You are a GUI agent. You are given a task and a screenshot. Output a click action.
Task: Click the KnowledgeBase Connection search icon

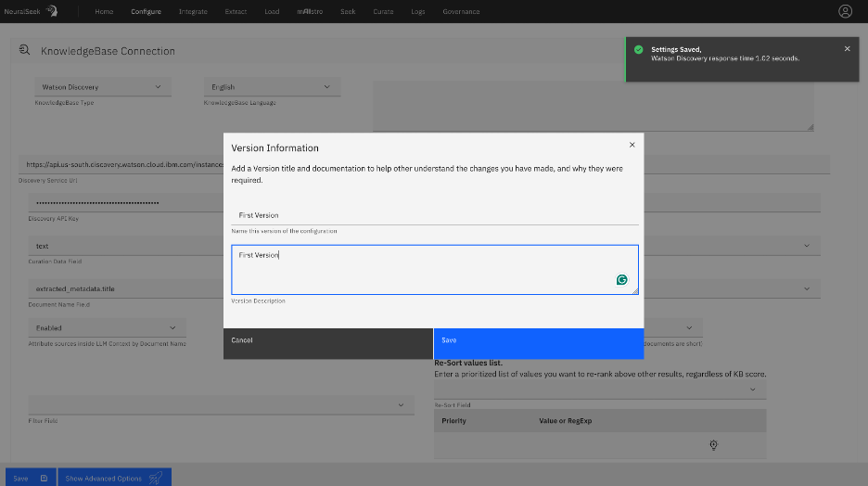tap(24, 50)
